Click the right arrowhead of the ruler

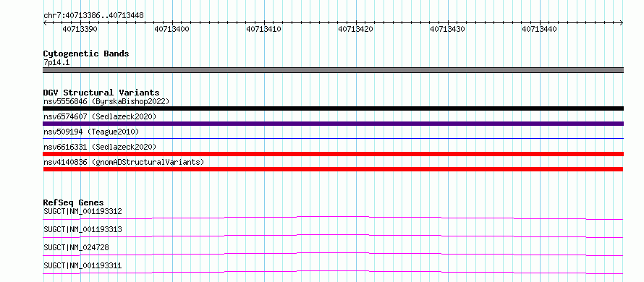[622, 23]
